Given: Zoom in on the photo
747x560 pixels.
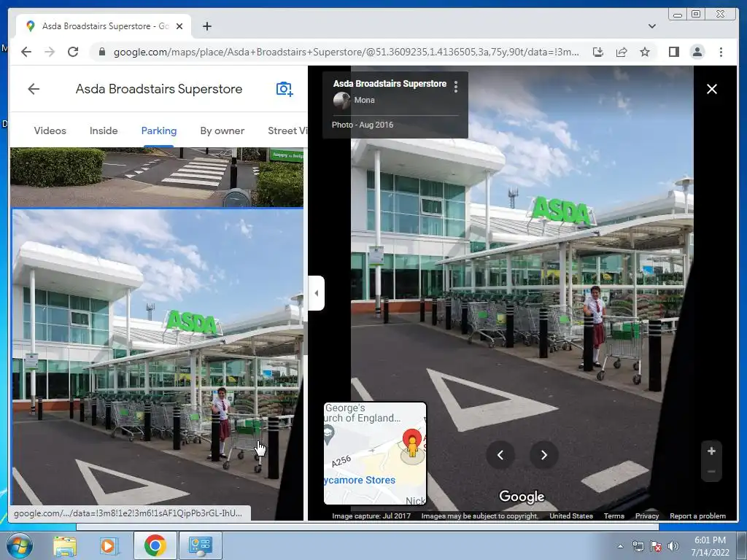Looking at the screenshot, I should pos(711,451).
